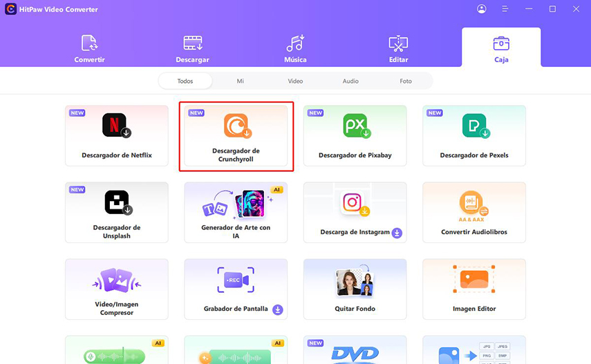Viewport: 591px width, 364px height.
Task: Open the Quitar Fondo portrait thumbnail
Action: [x=355, y=280]
